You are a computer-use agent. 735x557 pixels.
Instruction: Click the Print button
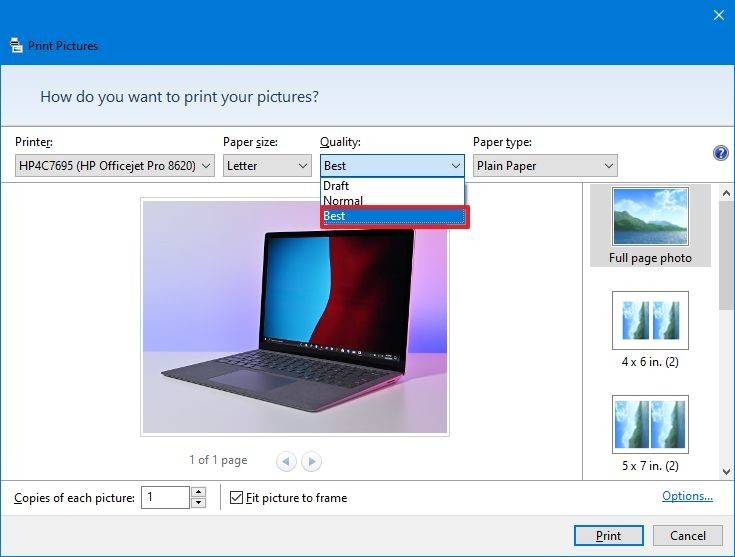(x=608, y=535)
